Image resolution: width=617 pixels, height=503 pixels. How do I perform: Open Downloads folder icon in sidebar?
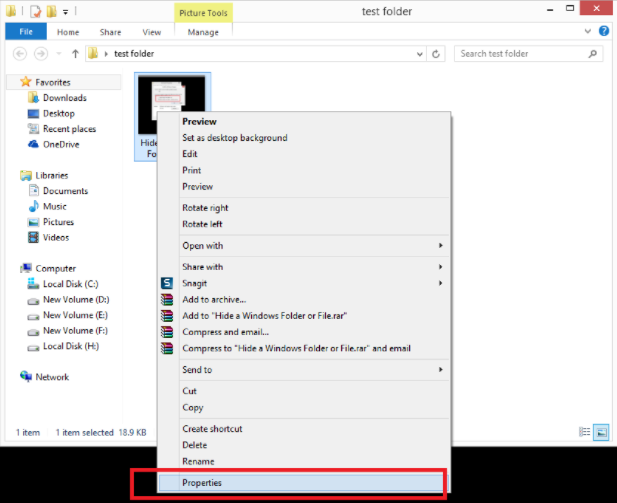click(33, 98)
